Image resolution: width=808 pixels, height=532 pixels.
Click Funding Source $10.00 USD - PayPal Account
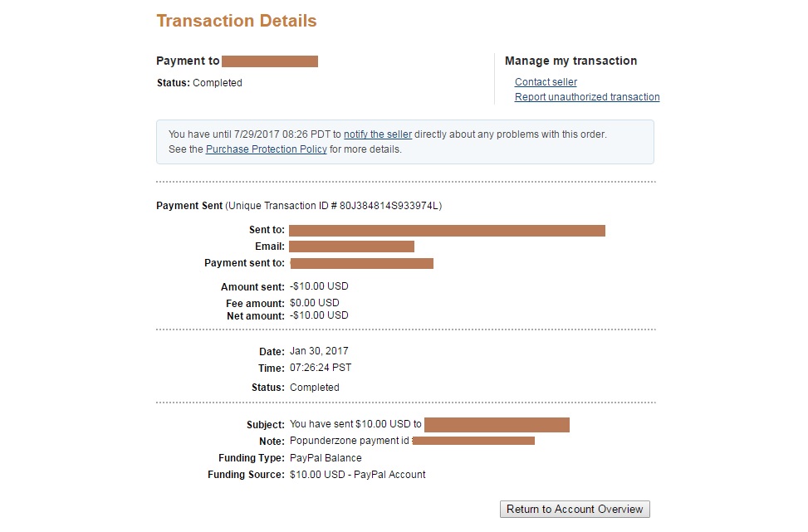[x=358, y=475]
